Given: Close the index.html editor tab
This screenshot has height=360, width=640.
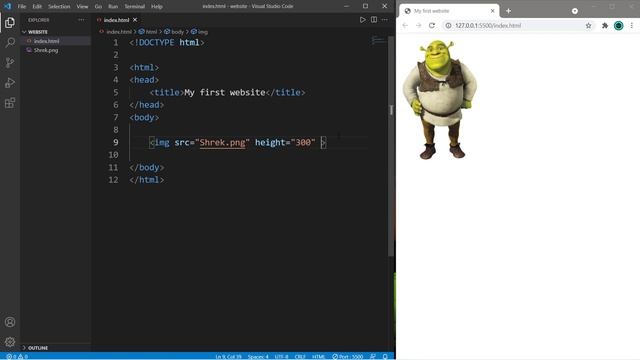Looking at the screenshot, I should (135, 20).
